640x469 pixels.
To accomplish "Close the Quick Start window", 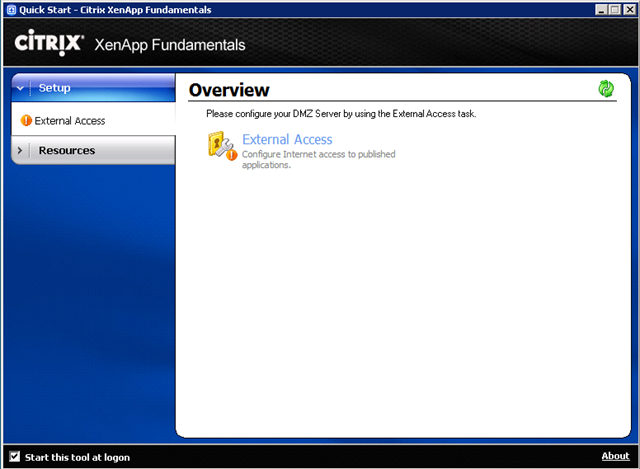I will (629, 10).
